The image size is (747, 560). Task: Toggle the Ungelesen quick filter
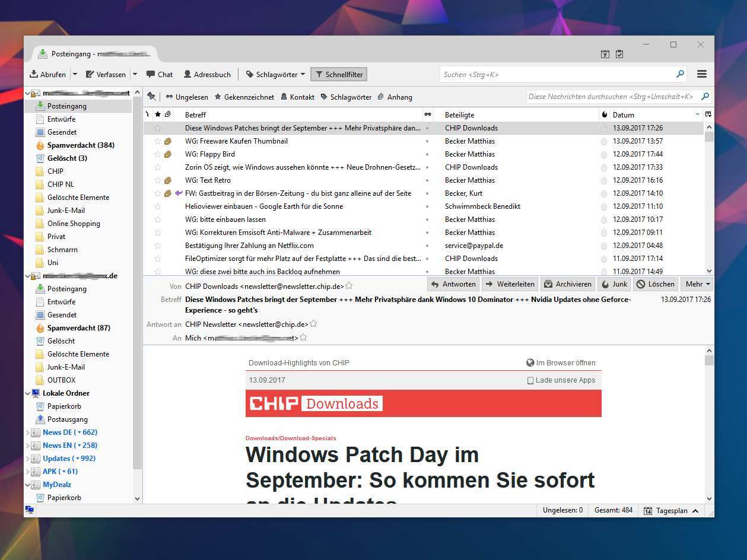(187, 97)
